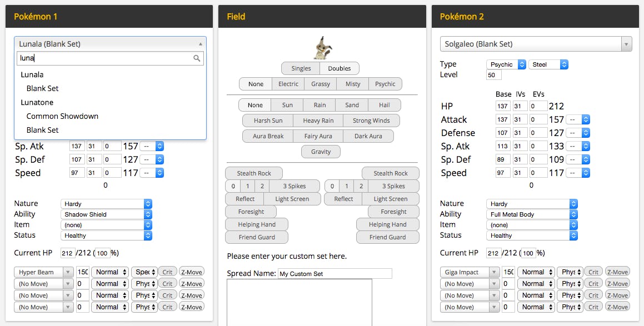Viewport: 644px width, 326px height.
Task: Select Blank Set under Lunala in suggestions
Action: click(x=41, y=88)
